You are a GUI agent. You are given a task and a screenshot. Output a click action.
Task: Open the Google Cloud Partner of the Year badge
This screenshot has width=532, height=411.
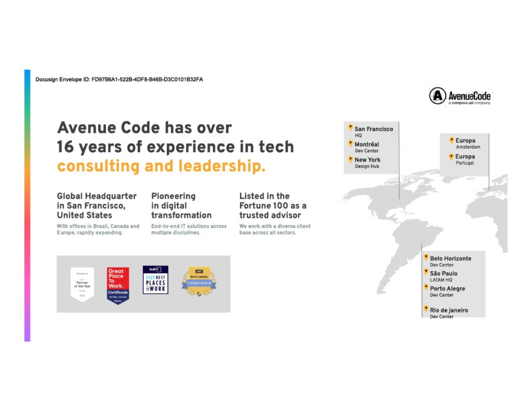(82, 285)
